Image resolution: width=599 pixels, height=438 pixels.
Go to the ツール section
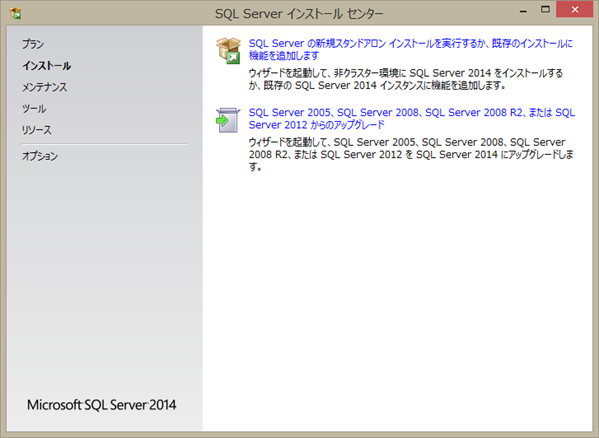[34, 108]
